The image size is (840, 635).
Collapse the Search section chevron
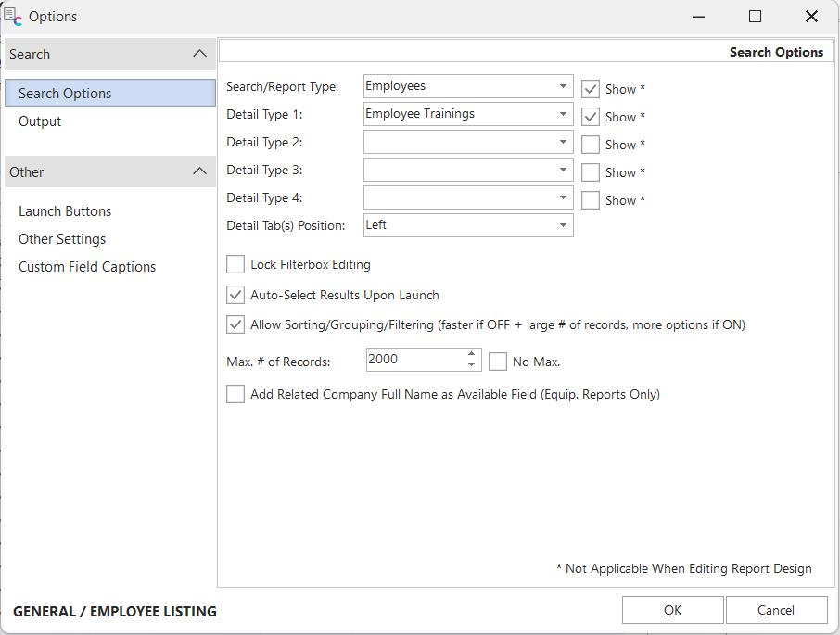[199, 54]
